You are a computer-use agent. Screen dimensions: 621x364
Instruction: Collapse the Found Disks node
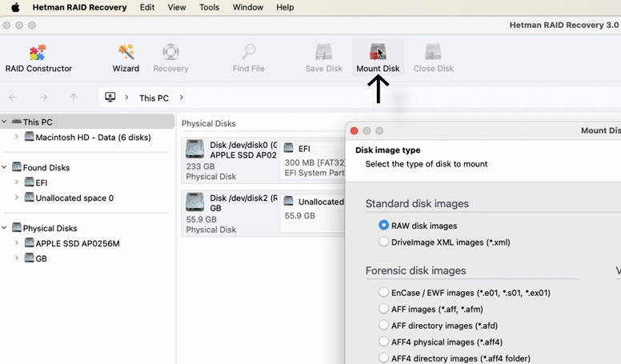[x=4, y=167]
